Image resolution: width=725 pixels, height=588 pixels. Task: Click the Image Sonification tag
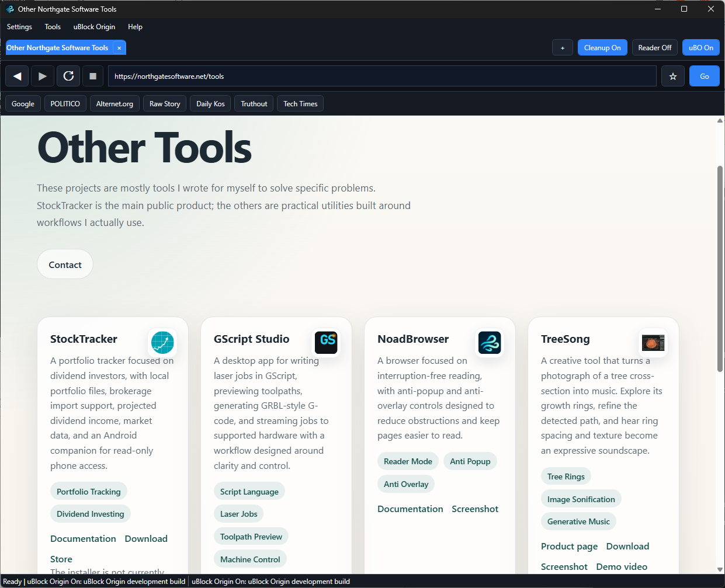coord(581,499)
